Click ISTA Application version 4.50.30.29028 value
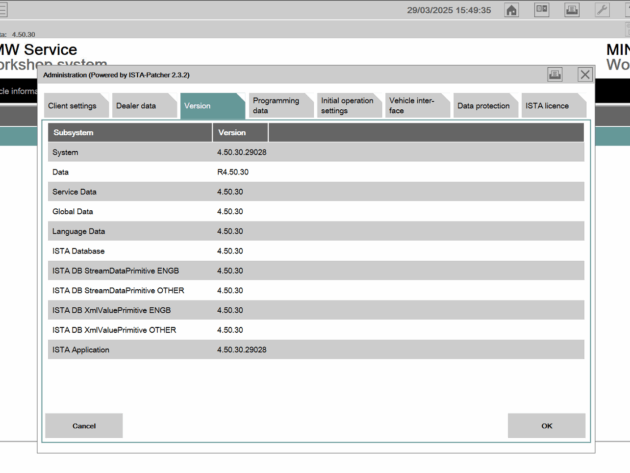The height and width of the screenshot is (473, 630). 242,350
